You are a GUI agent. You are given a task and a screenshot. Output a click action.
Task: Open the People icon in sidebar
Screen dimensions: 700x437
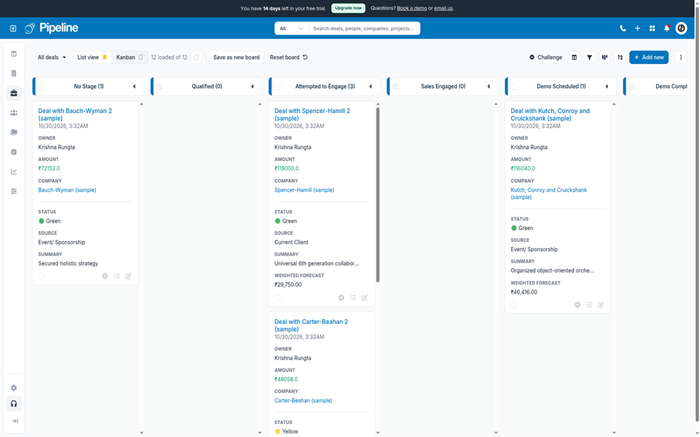tap(14, 113)
